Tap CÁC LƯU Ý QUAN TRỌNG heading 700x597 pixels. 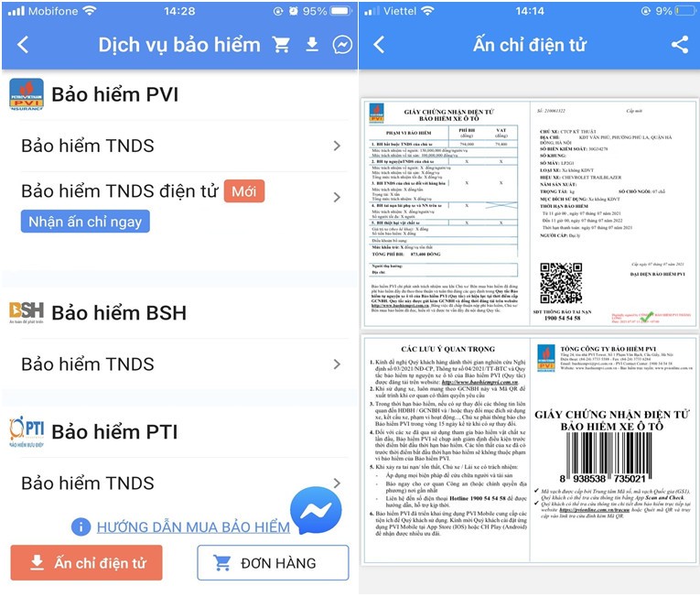pyautogui.click(x=447, y=349)
